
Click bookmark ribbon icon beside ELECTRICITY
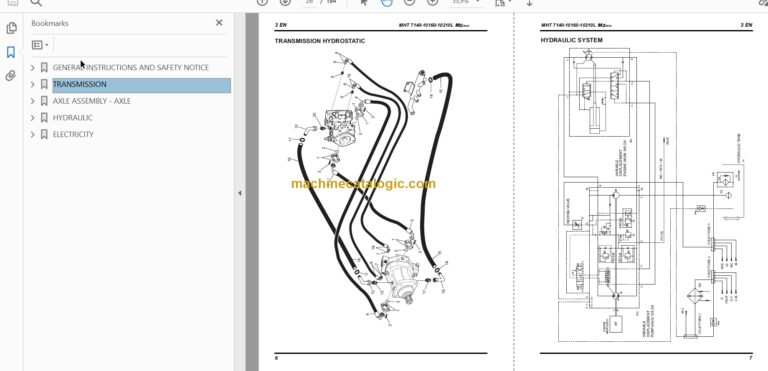tap(44, 134)
